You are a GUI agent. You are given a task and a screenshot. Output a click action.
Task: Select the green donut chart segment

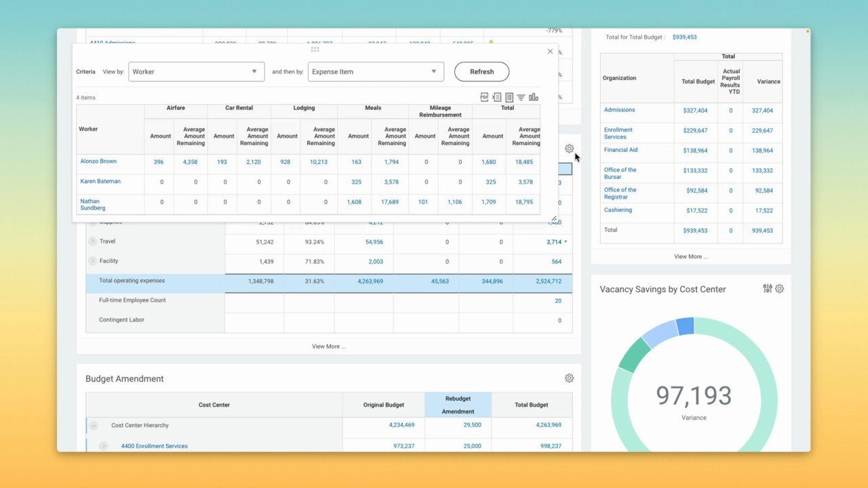(635, 354)
